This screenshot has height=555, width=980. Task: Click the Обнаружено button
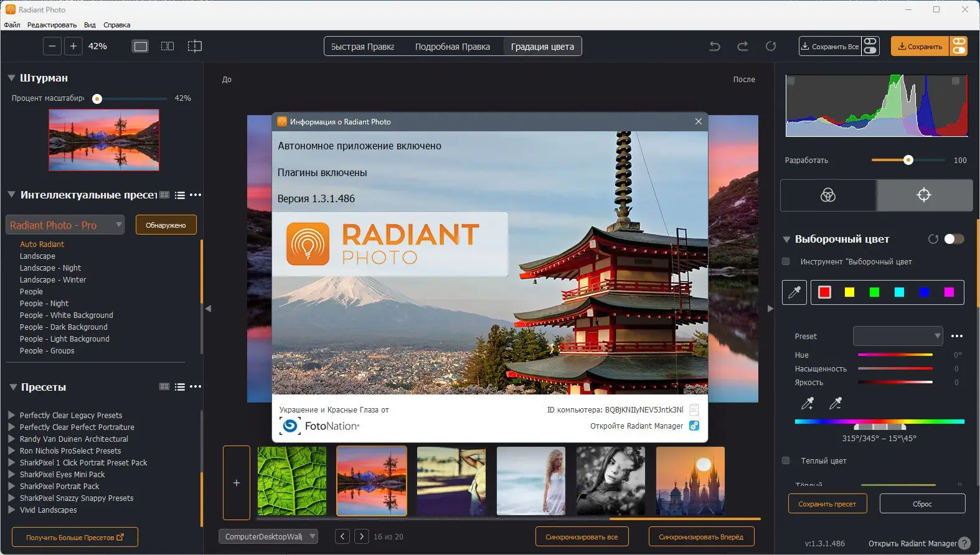pyautogui.click(x=166, y=225)
